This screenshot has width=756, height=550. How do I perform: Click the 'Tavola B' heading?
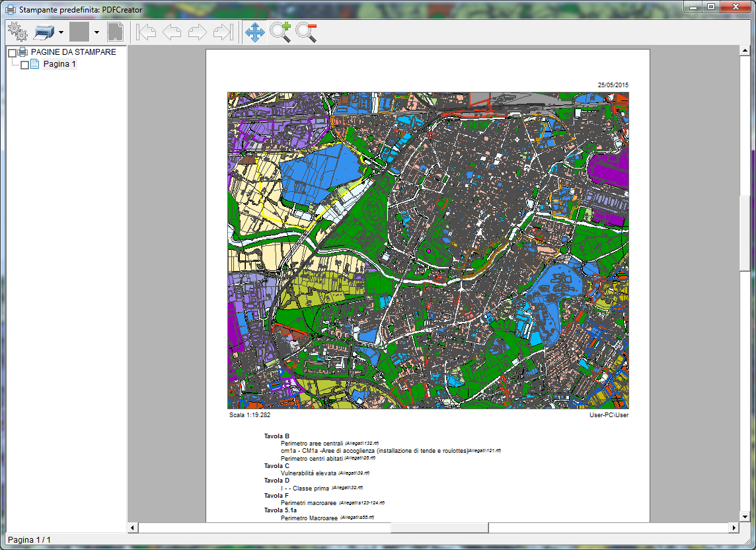coord(277,436)
